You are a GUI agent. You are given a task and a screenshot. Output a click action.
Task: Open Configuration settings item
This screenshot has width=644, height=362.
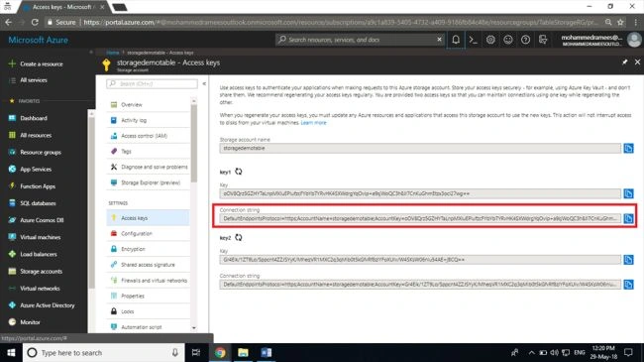148,233
